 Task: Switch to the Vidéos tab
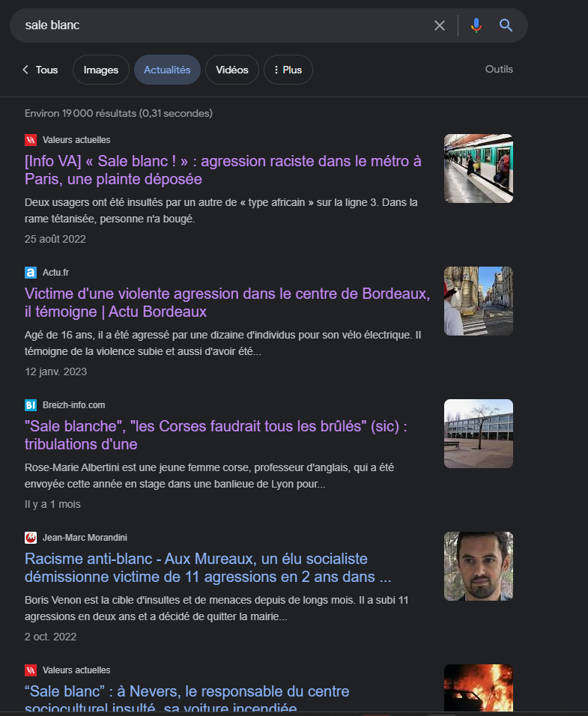tap(232, 70)
